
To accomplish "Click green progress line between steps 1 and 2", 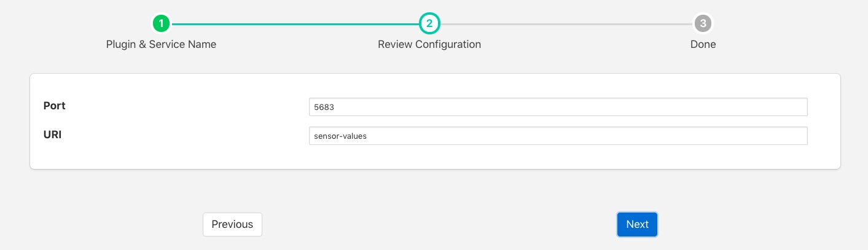I will tap(295, 24).
